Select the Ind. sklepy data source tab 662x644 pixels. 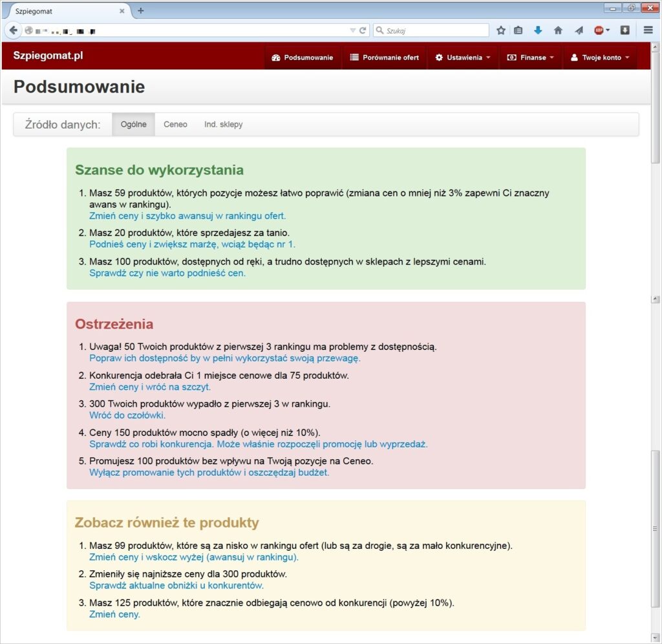(x=223, y=125)
